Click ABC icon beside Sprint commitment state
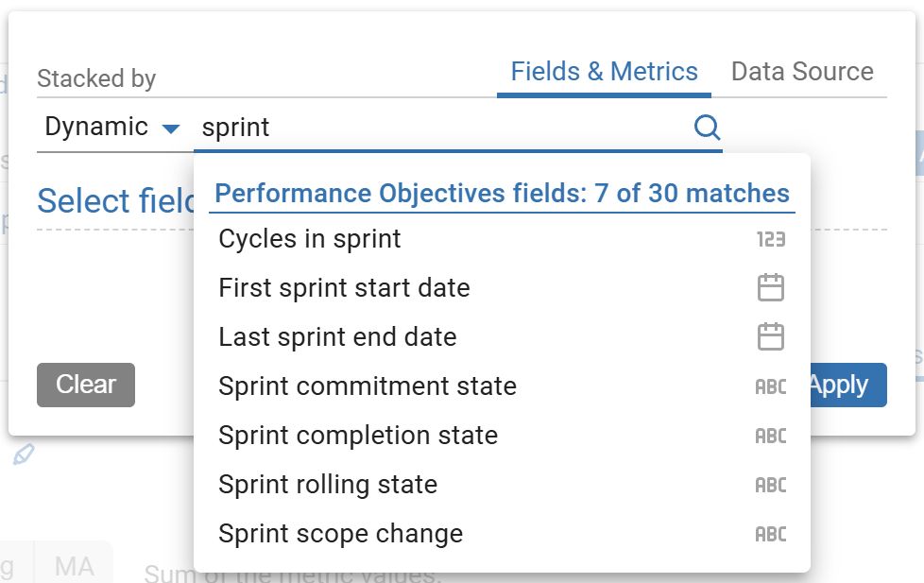 point(771,386)
